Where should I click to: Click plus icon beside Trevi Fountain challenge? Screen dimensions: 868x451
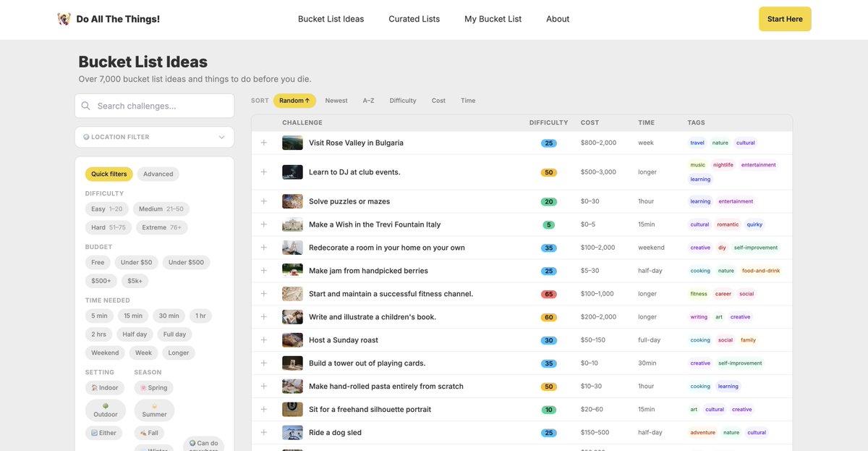pyautogui.click(x=264, y=224)
